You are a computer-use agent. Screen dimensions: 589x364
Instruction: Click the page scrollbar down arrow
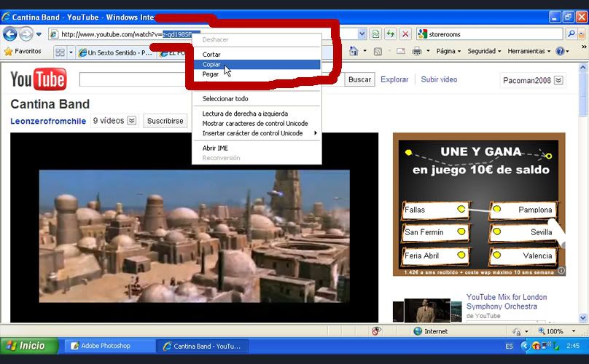(582, 318)
